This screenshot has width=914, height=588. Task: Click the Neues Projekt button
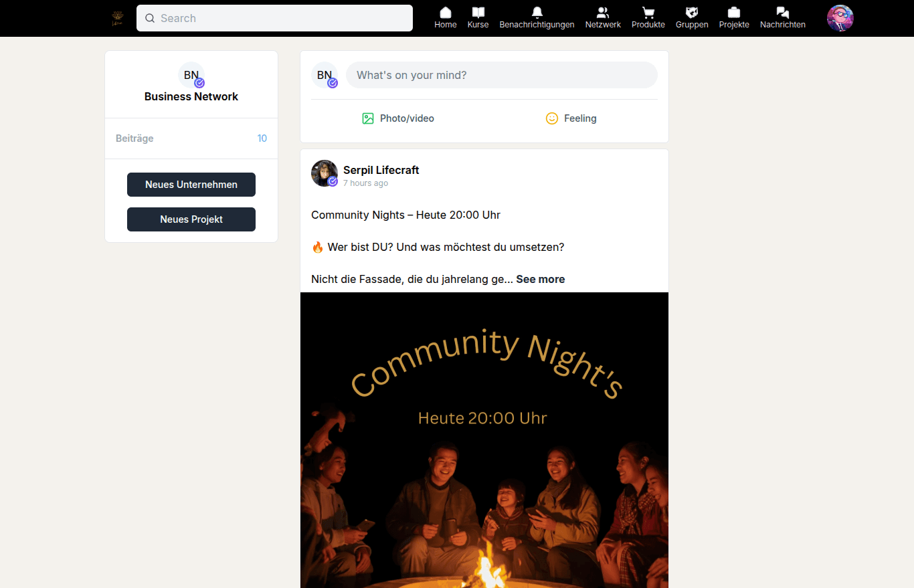tap(191, 219)
